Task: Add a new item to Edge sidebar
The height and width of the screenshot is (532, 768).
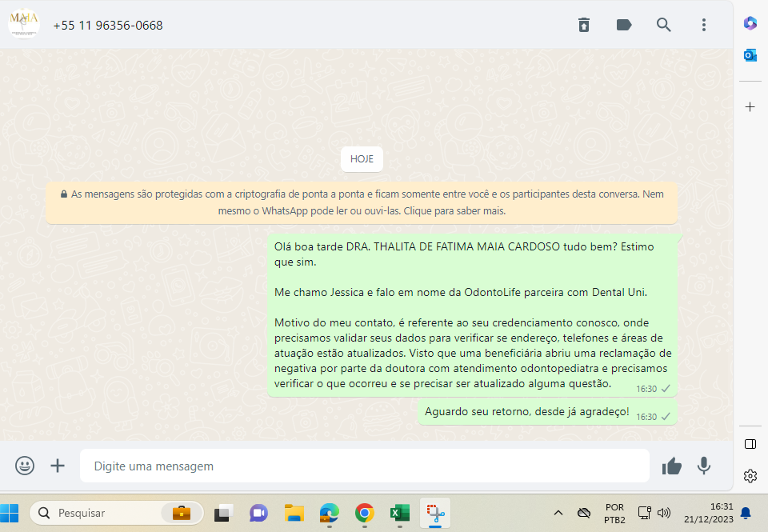Action: click(x=750, y=106)
